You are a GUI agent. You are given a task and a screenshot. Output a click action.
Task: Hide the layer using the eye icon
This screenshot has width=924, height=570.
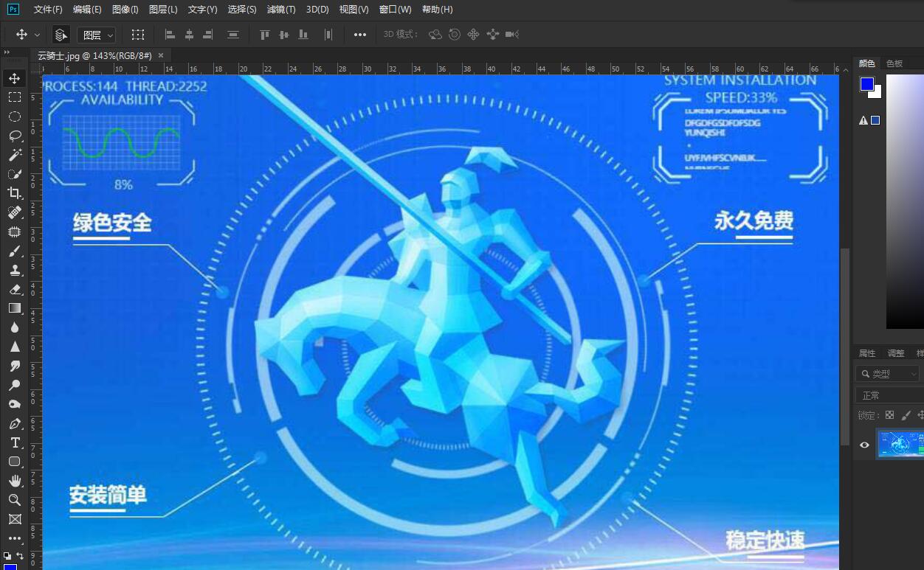tap(864, 445)
